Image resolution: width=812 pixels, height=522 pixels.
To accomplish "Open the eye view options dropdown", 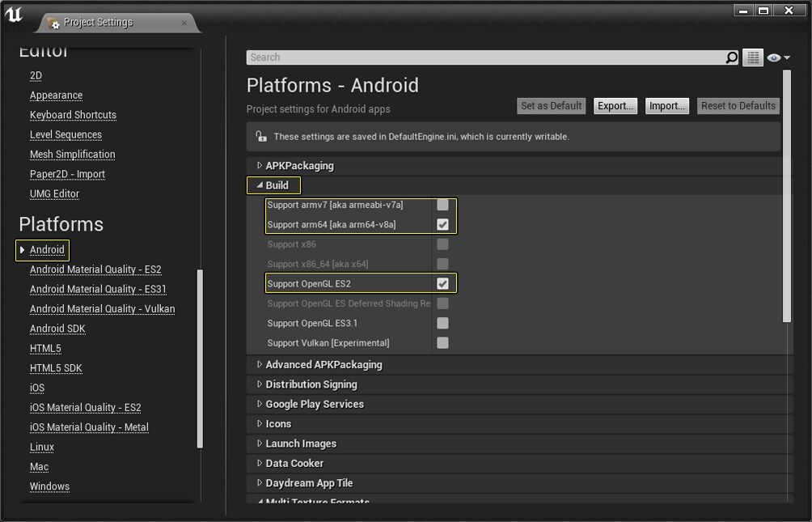I will 778,57.
